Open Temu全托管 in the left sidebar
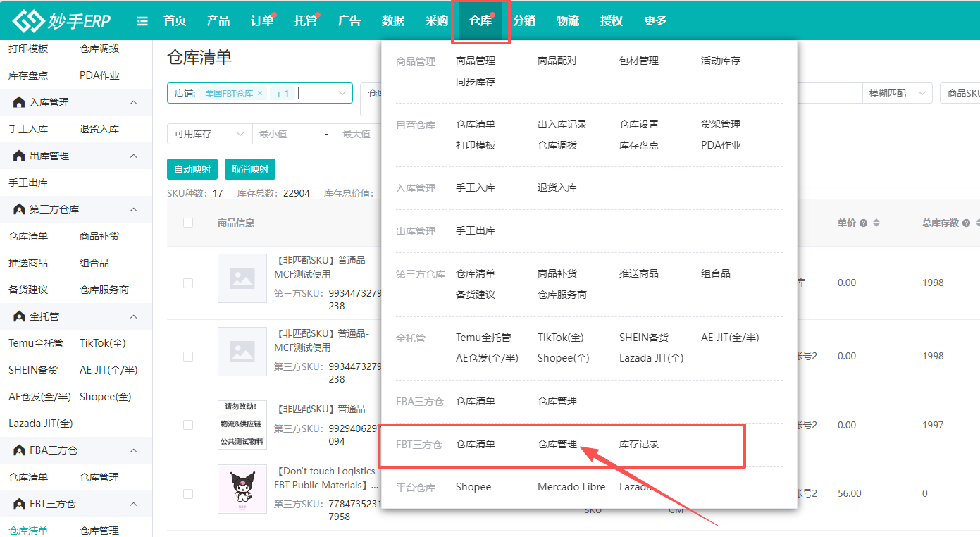The width and height of the screenshot is (980, 537). [x=36, y=344]
